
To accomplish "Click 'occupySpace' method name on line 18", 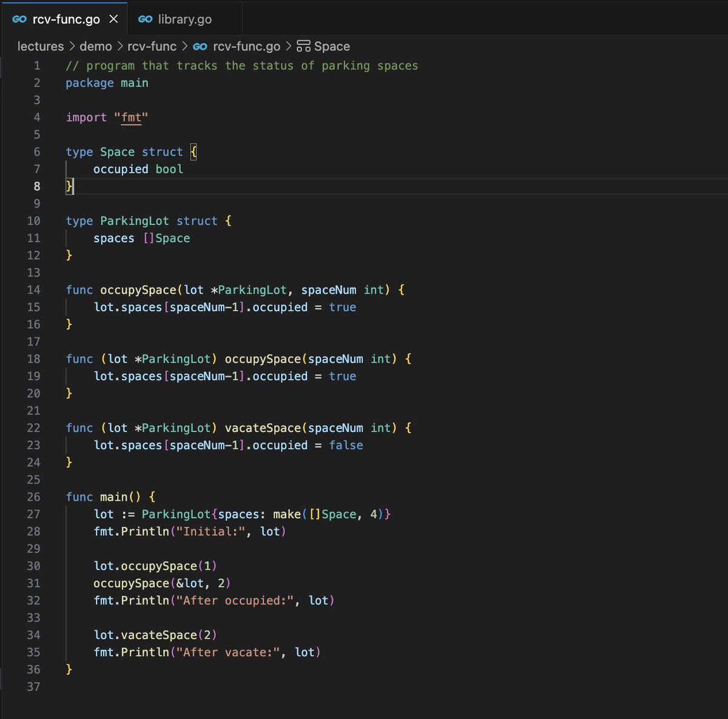I will (x=263, y=359).
